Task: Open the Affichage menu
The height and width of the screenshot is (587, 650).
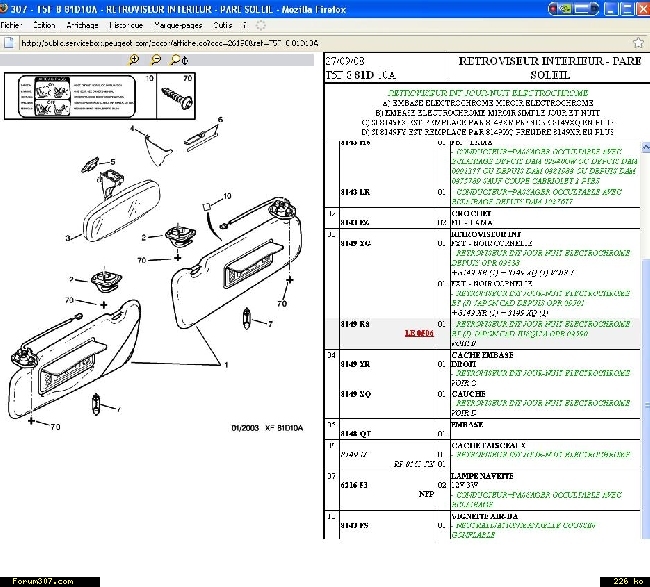Action: pos(82,25)
